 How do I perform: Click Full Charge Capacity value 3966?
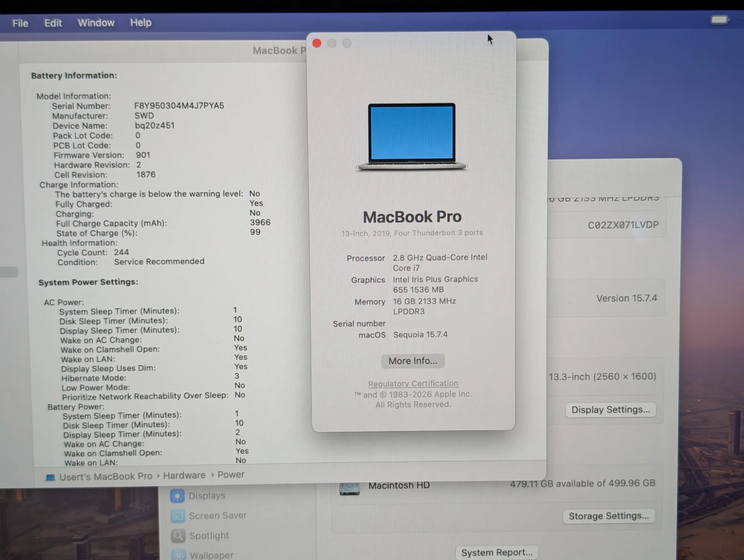click(x=260, y=223)
